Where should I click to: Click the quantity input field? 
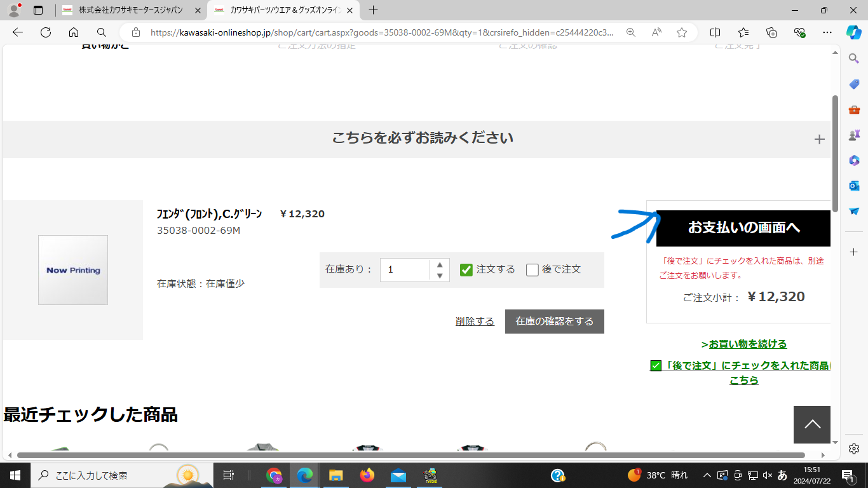(x=405, y=270)
